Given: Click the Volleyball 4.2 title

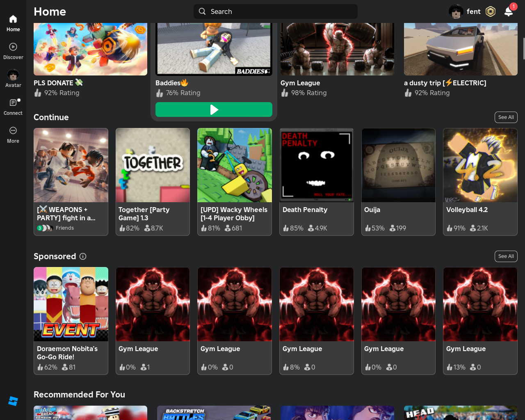Looking at the screenshot, I should click(x=467, y=210).
